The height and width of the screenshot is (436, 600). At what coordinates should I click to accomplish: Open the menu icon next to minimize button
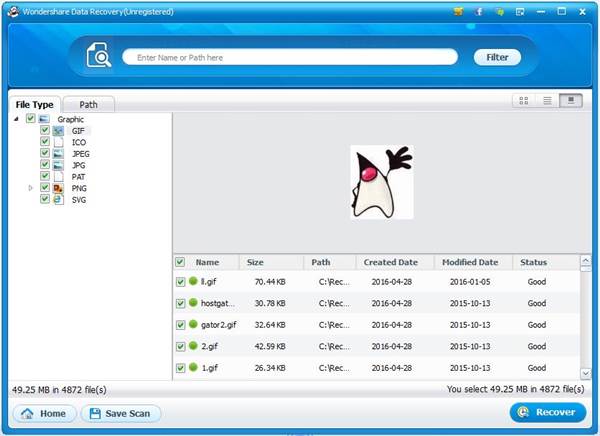tap(520, 12)
